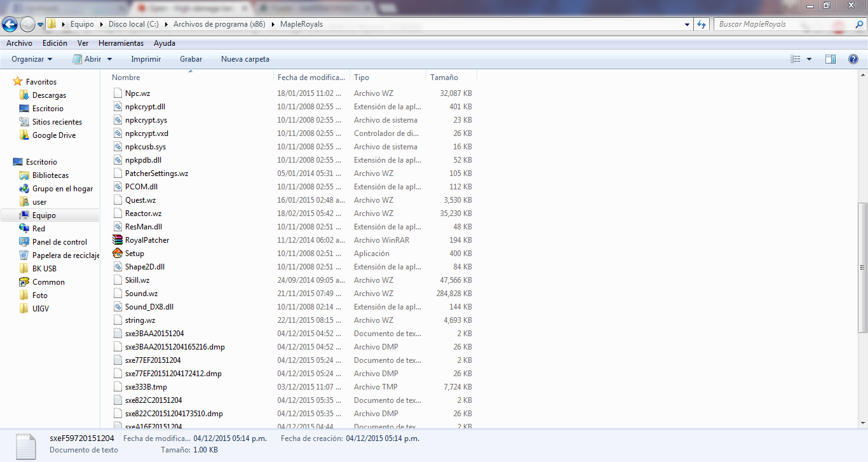Click the Imprimir button

tap(146, 59)
